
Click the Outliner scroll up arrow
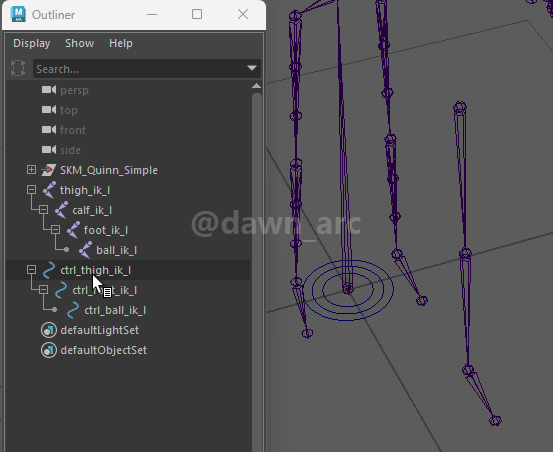point(257,86)
